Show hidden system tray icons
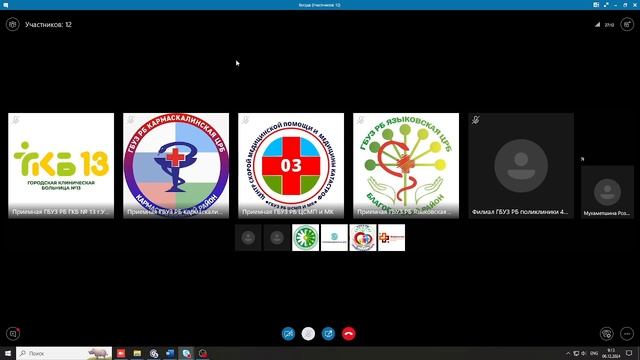The width and height of the screenshot is (640, 360). (568, 353)
